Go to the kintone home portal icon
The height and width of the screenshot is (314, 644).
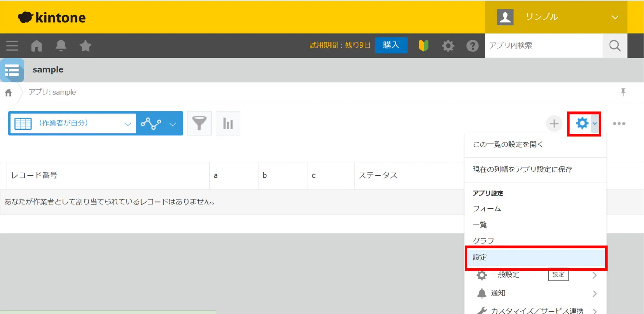(36, 46)
